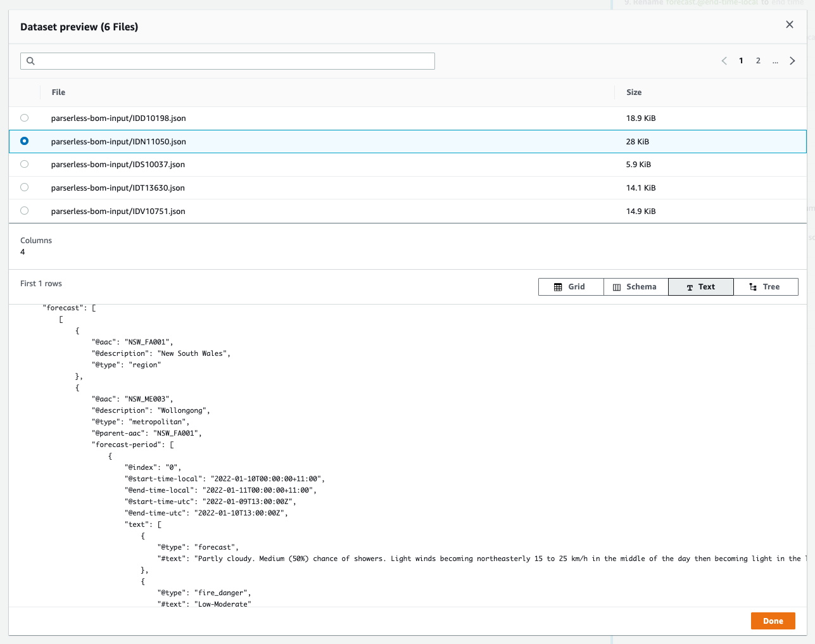Click the "metropolitan" type line
Image resolution: width=815 pixels, height=644 pixels.
141,422
